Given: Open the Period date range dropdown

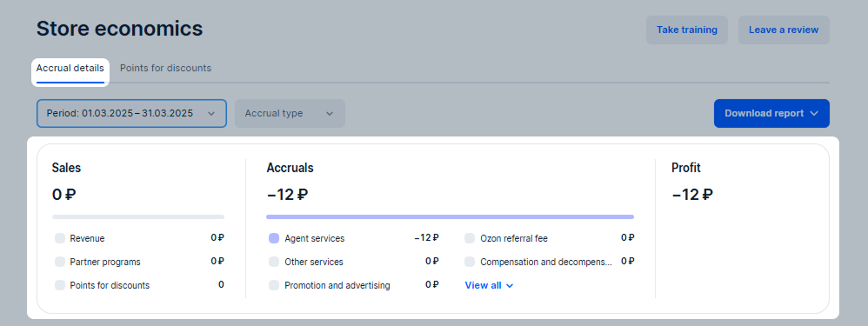Looking at the screenshot, I should click(x=131, y=114).
